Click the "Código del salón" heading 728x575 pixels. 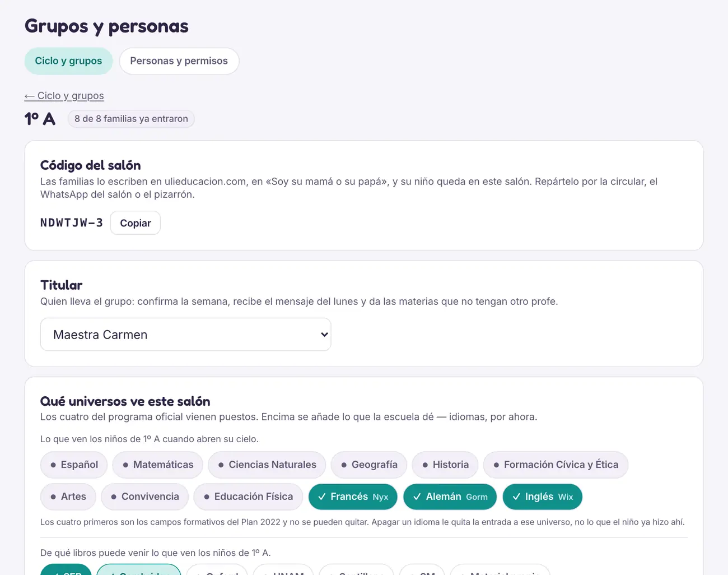point(91,165)
